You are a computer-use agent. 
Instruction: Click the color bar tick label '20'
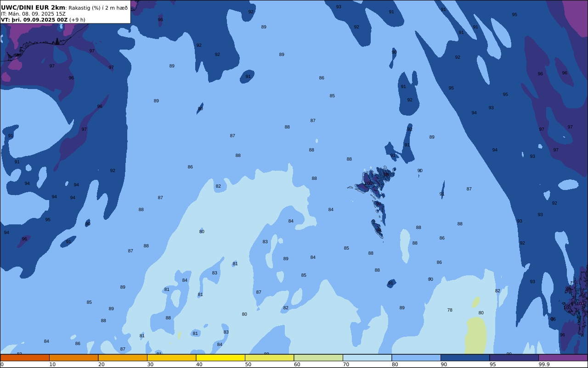[x=101, y=364]
